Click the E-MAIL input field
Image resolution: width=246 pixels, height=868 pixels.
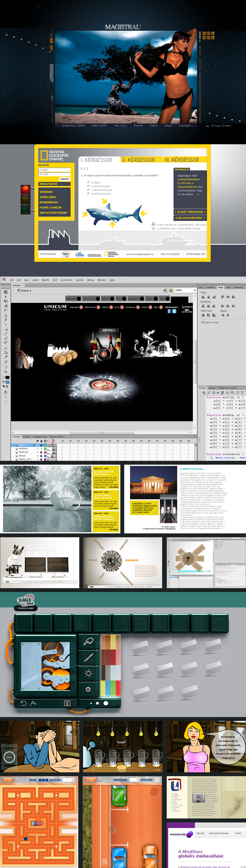(x=55, y=170)
